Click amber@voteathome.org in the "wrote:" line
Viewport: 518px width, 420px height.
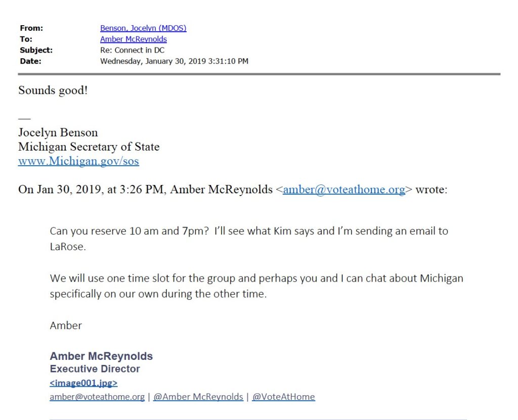344,190
